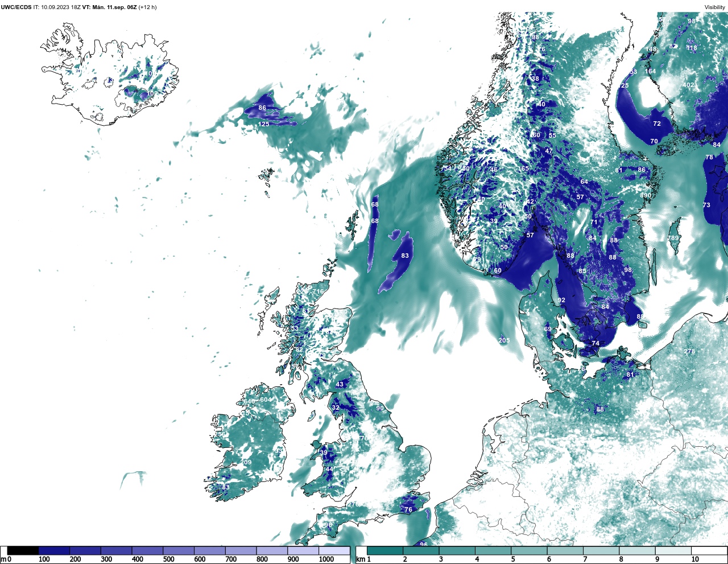Image resolution: width=728 pixels, height=564 pixels.
Task: Select the '10.09.2023 18Z' init time
Action: coord(60,7)
